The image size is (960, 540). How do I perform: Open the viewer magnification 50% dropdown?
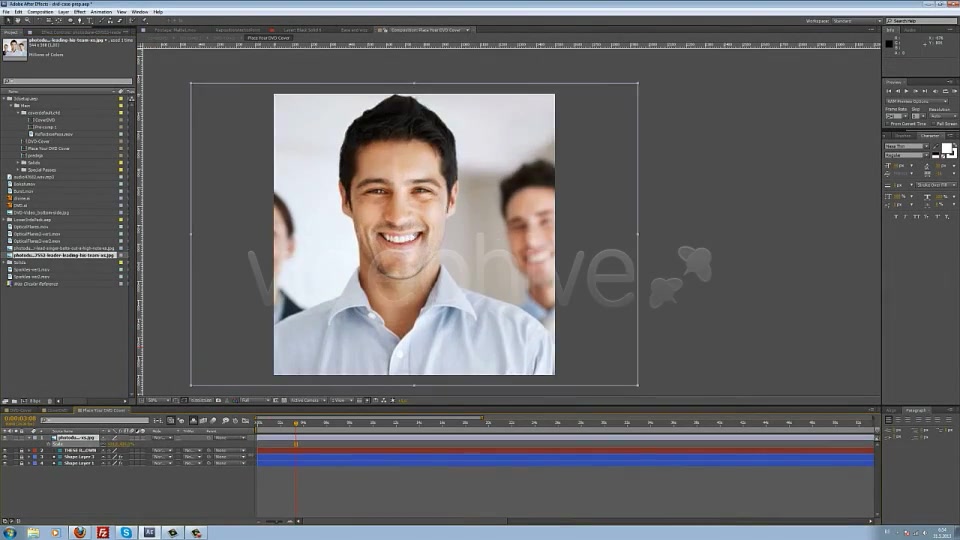pos(158,400)
